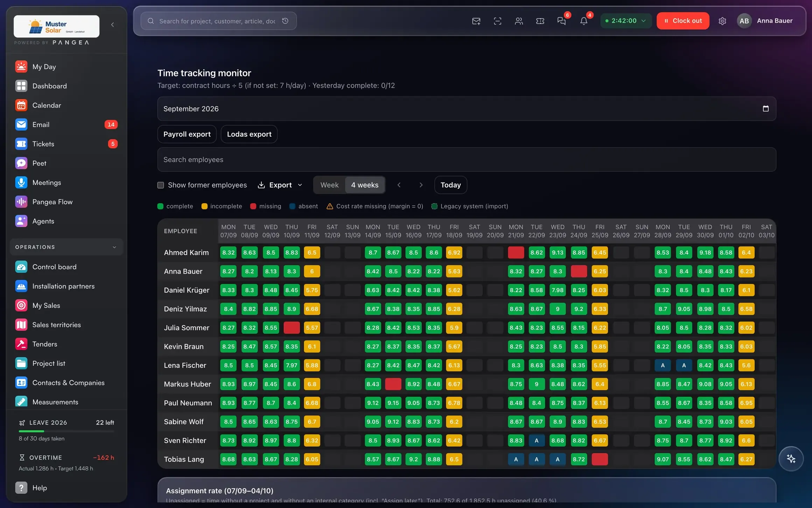Screen dimensions: 812x508
Task: Open chat messages icon with badge 6
Action: pos(562,21)
